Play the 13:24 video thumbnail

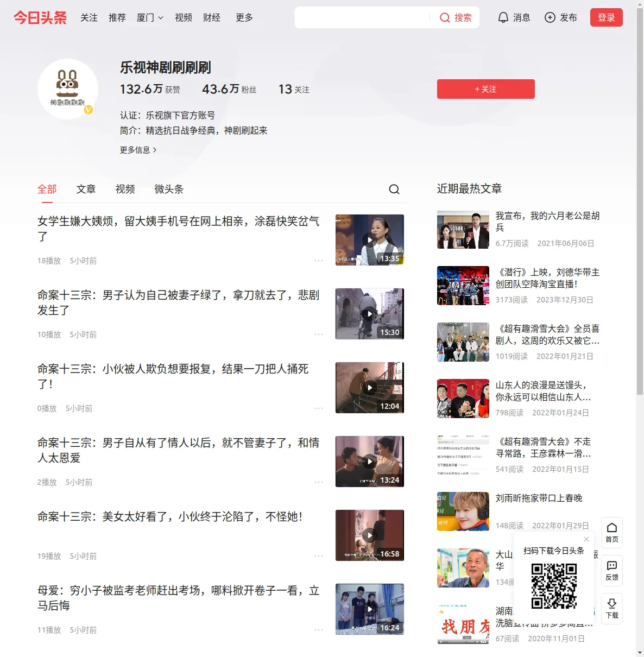point(370,462)
